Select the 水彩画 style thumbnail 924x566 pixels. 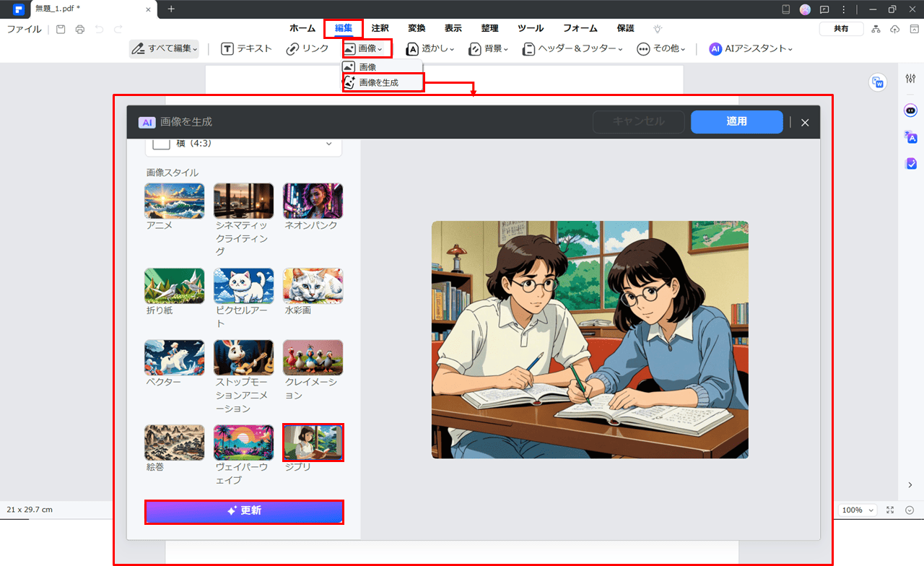click(x=313, y=286)
